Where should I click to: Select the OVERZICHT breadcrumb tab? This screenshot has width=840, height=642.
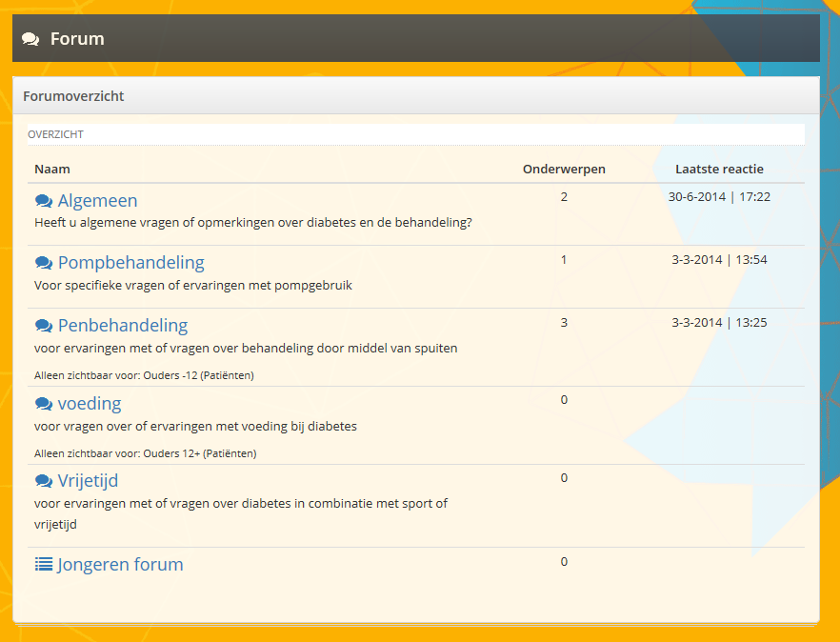(55, 134)
